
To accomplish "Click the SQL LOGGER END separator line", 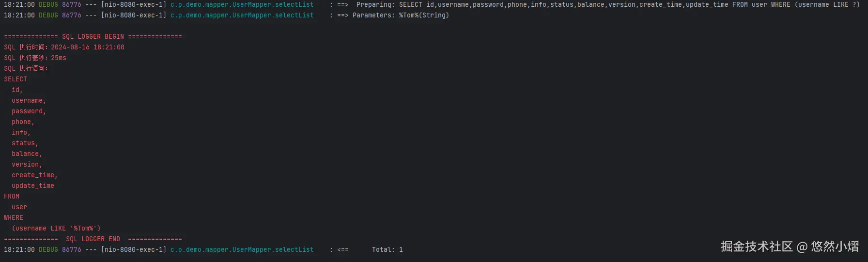I will point(93,239).
